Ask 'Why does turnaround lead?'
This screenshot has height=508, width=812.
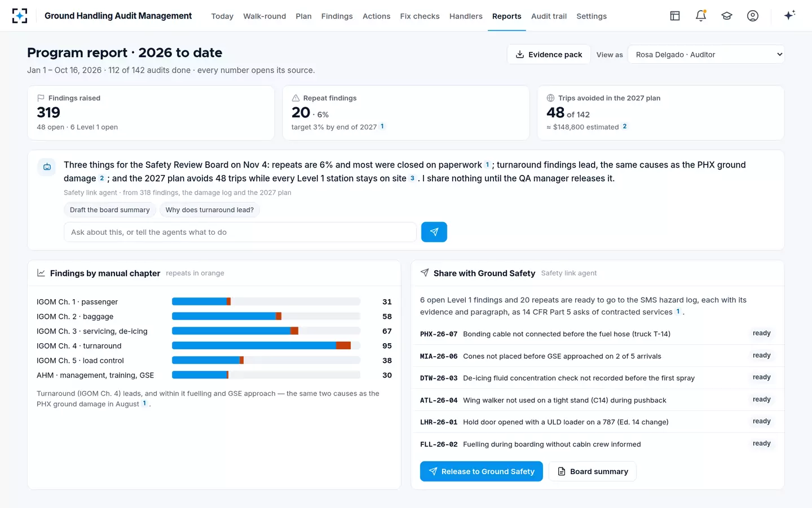(x=210, y=210)
